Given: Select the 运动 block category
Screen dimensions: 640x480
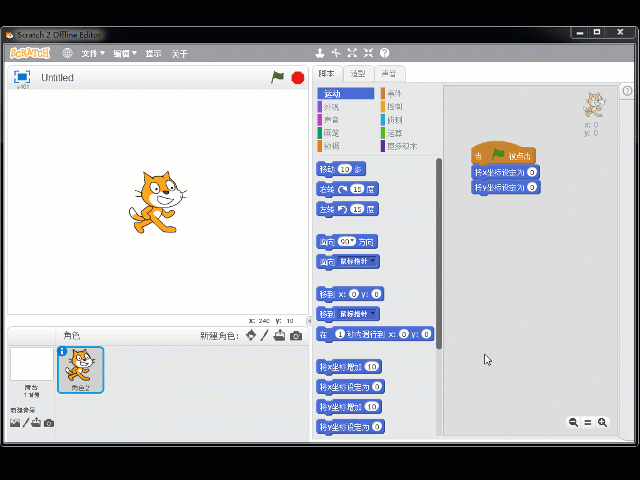Looking at the screenshot, I should click(346, 94).
